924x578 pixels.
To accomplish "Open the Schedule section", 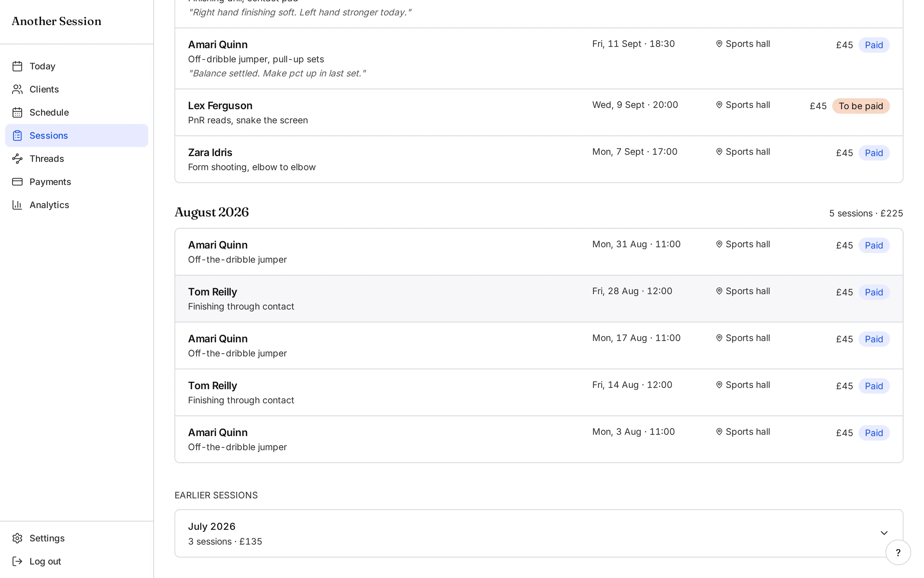I will pos(76,112).
